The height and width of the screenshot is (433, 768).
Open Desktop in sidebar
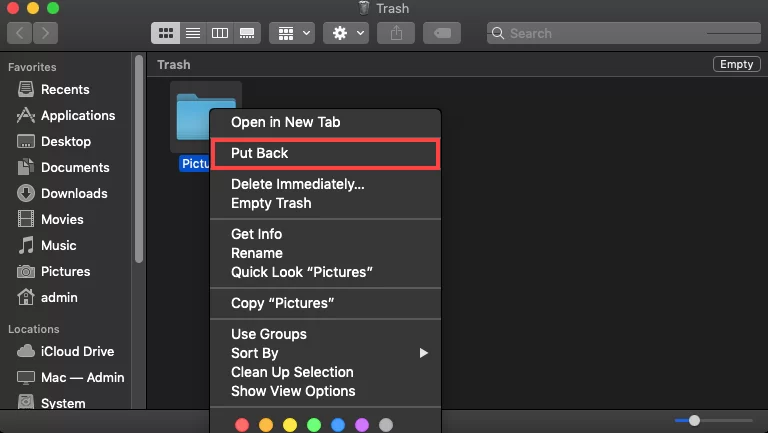click(x=54, y=142)
